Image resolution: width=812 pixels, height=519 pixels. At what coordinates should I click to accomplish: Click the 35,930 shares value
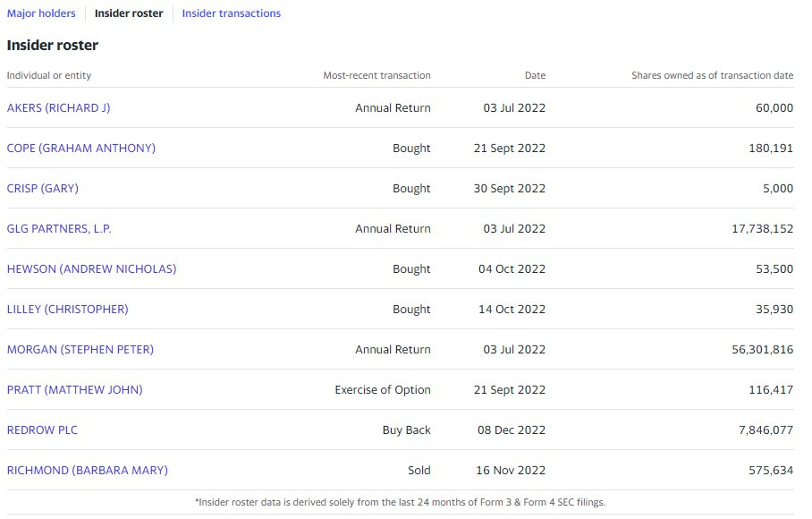[774, 310]
